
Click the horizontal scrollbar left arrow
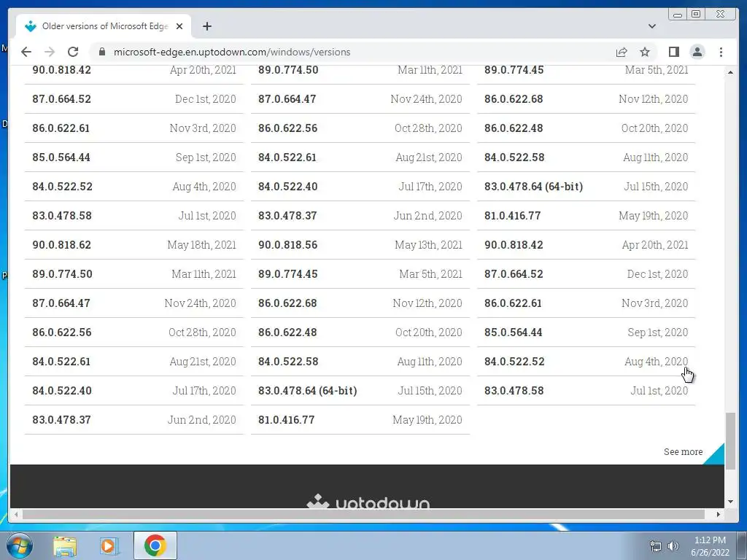16,514
